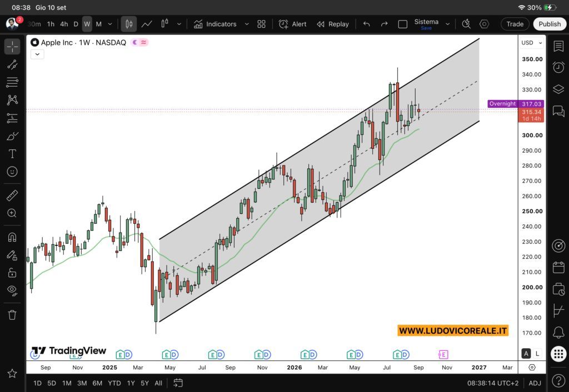Redo the last chart action
The image size is (569, 392).
tap(385, 24)
